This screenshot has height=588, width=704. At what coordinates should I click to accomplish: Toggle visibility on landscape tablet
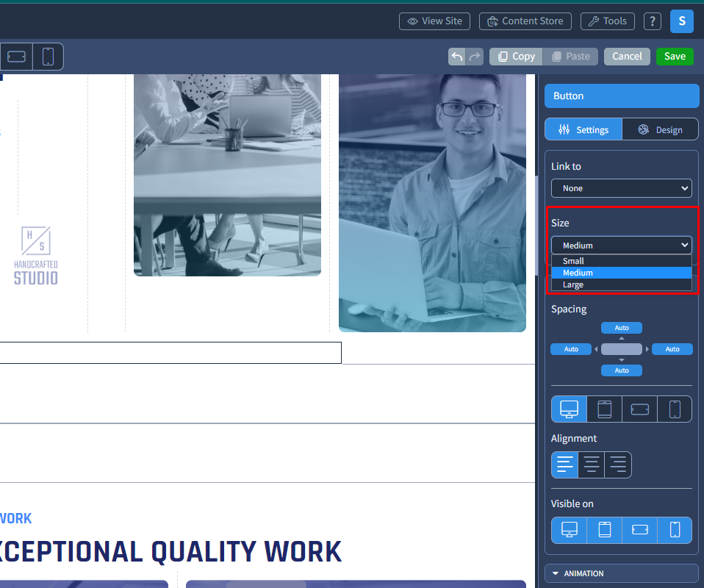click(640, 530)
